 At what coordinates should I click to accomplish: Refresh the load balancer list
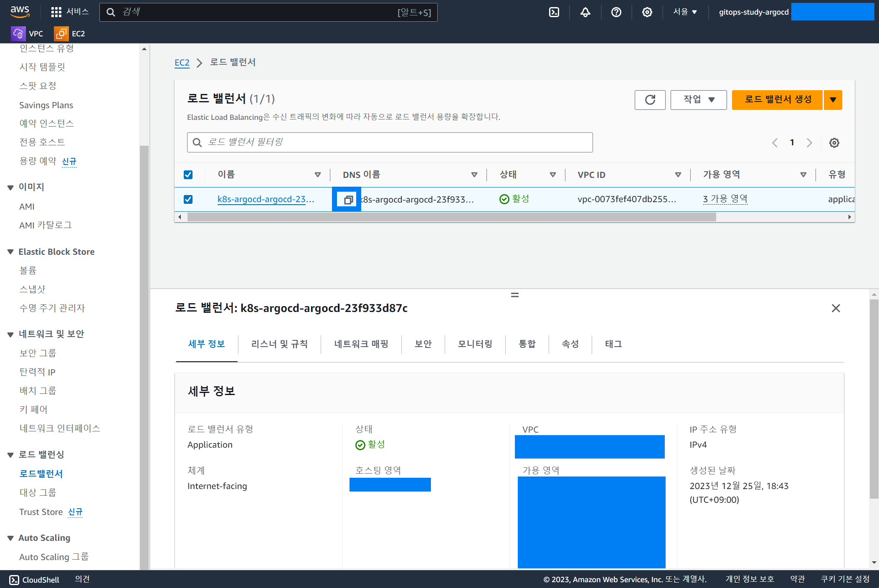coord(650,100)
